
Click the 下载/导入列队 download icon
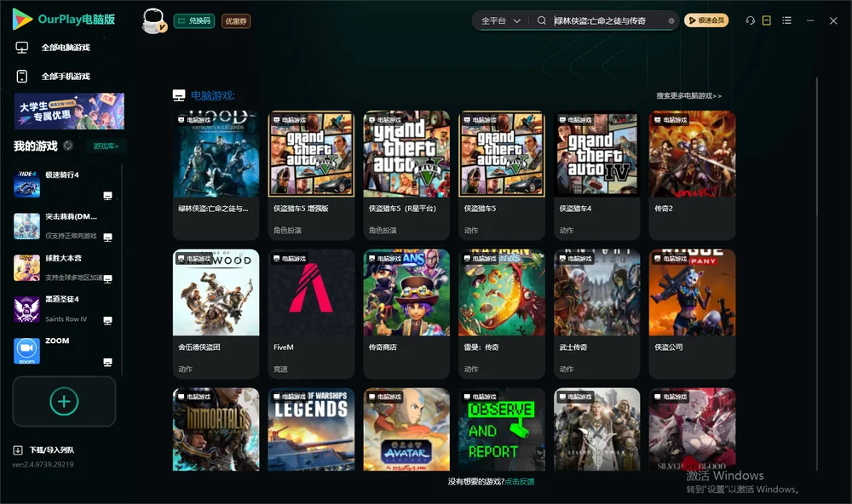tap(18, 450)
